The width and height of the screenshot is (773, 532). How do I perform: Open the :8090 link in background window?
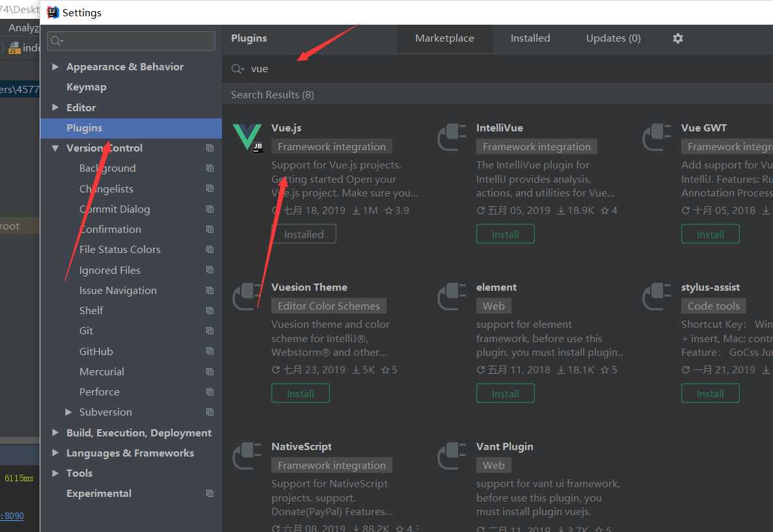pos(12,516)
